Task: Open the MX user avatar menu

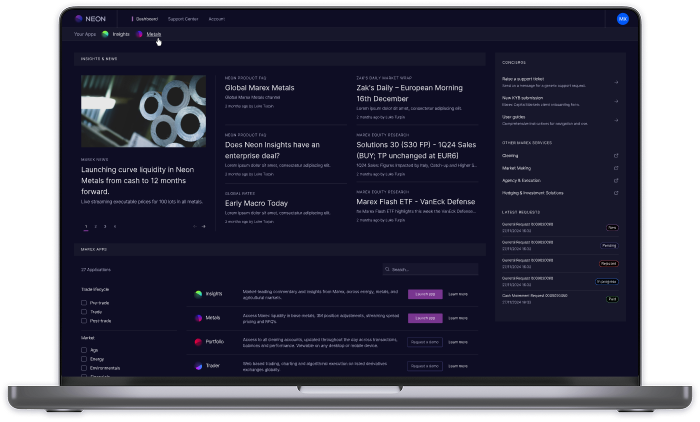Action: tap(622, 18)
